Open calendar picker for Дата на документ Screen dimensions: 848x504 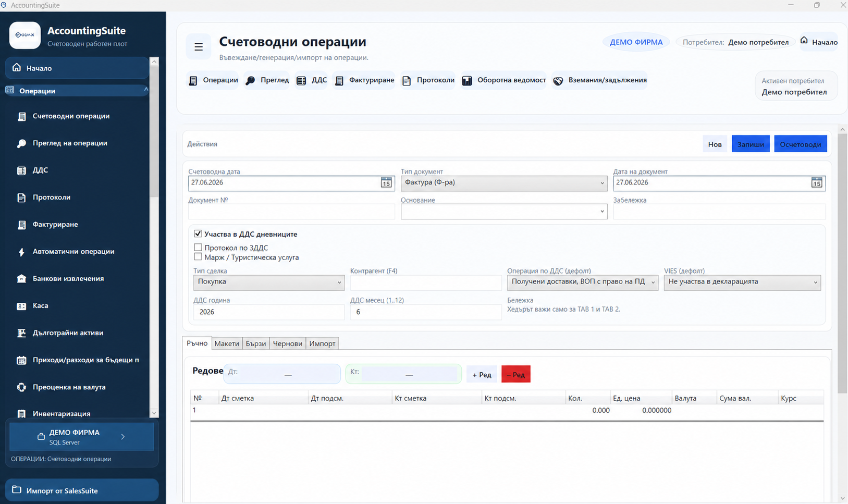(x=817, y=183)
